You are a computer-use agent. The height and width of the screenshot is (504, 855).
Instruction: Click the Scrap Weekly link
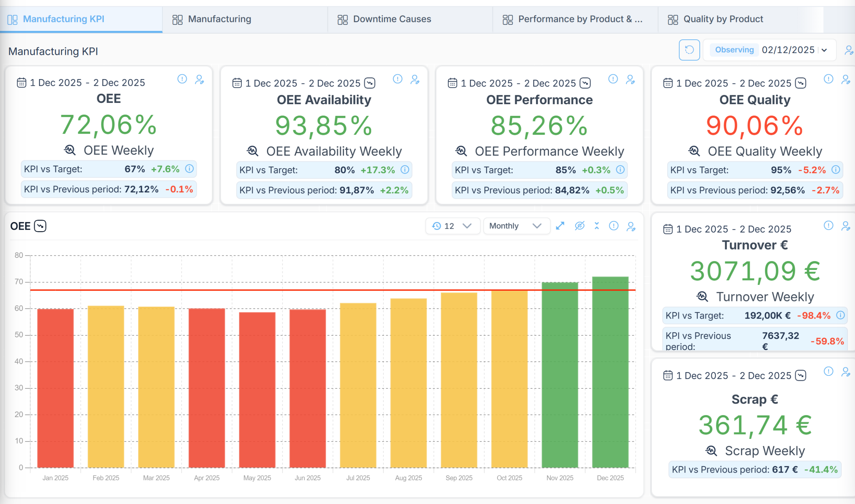click(x=765, y=451)
